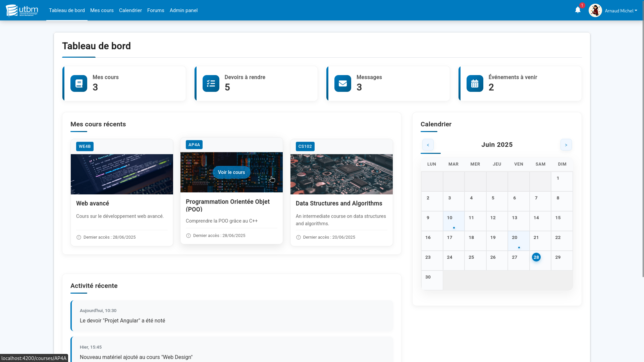644x362 pixels.
Task: Click the Voir le cours button
Action: [x=231, y=172]
